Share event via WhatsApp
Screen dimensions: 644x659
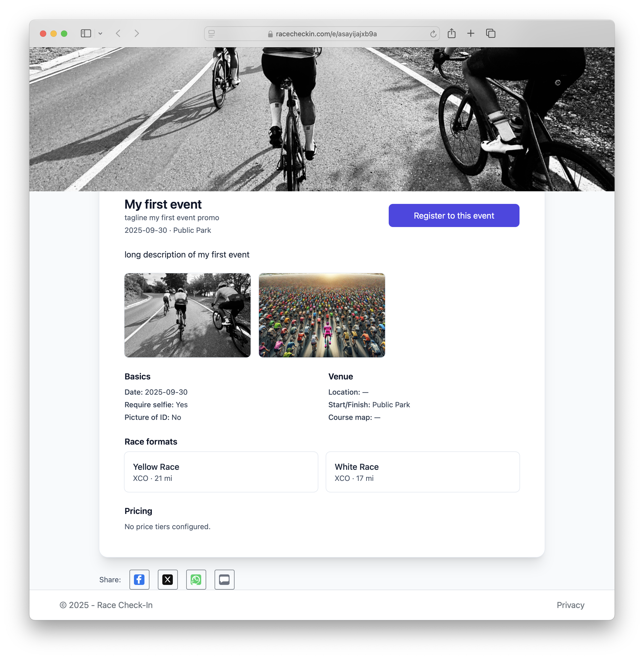point(196,579)
